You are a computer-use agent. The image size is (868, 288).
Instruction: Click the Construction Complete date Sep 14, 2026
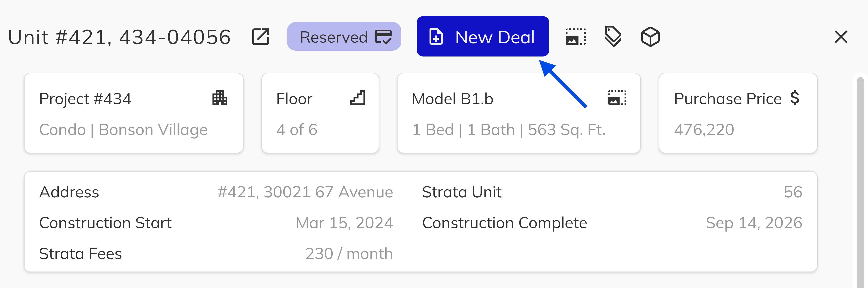point(753,223)
